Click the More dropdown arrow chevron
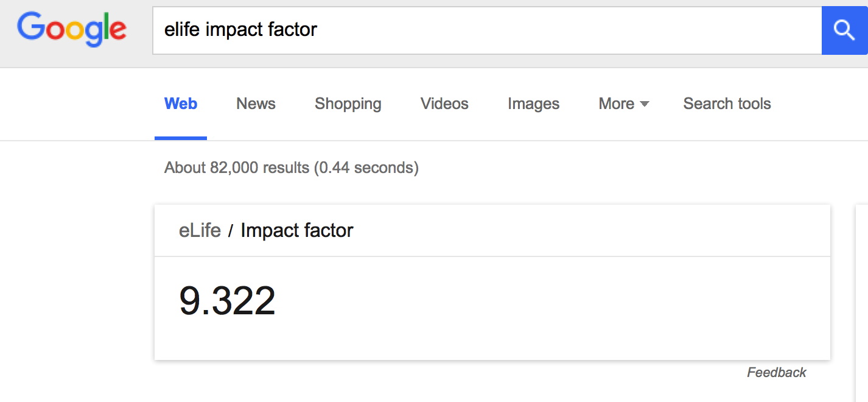This screenshot has width=868, height=402. click(645, 105)
